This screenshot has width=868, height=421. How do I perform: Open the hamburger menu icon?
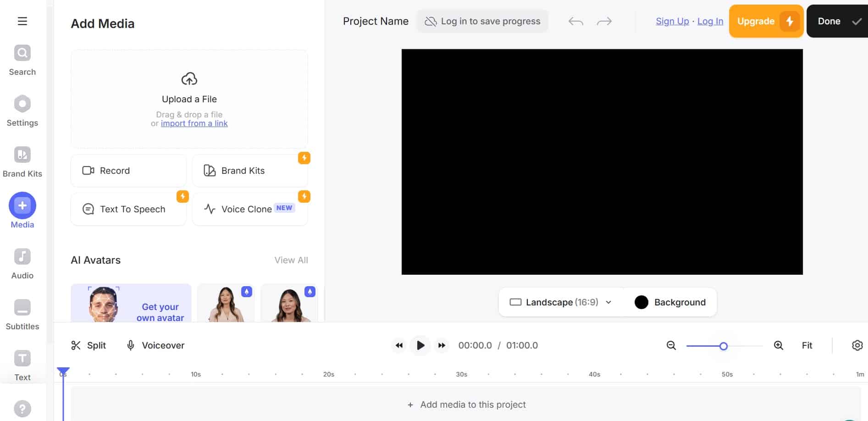(x=22, y=21)
